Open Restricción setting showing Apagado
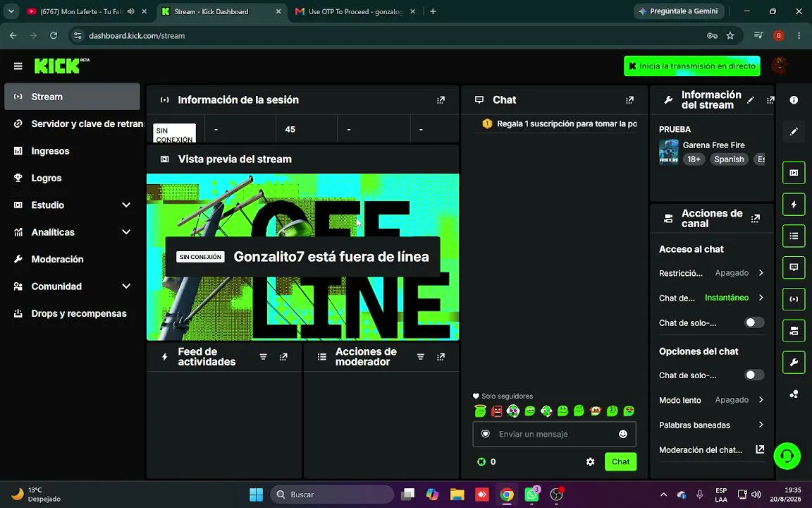The width and height of the screenshot is (812, 508). [x=711, y=272]
